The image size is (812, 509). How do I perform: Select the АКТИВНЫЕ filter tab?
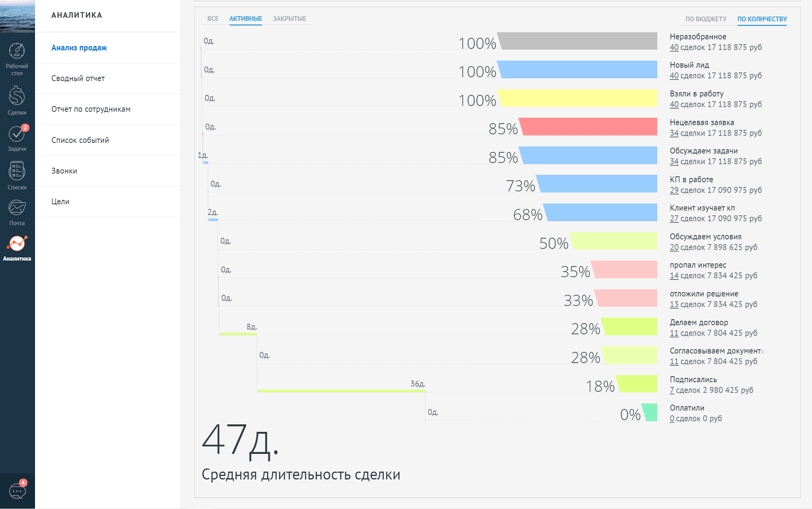point(246,19)
